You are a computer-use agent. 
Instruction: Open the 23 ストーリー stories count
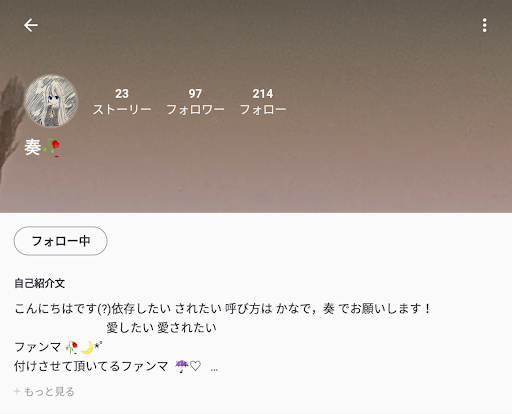(x=122, y=102)
